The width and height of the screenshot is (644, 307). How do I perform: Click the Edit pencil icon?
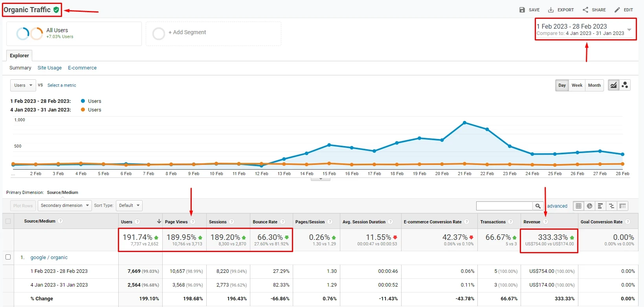pos(617,10)
